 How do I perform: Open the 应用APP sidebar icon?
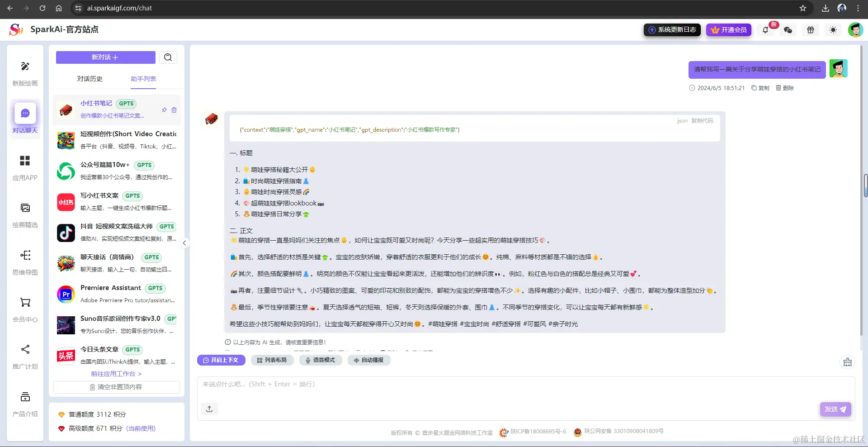click(x=25, y=161)
